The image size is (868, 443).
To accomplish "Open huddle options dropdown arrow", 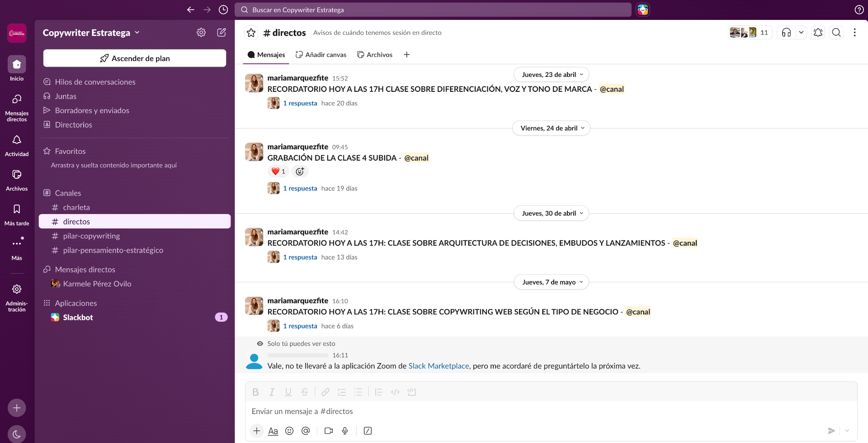I will coord(801,33).
